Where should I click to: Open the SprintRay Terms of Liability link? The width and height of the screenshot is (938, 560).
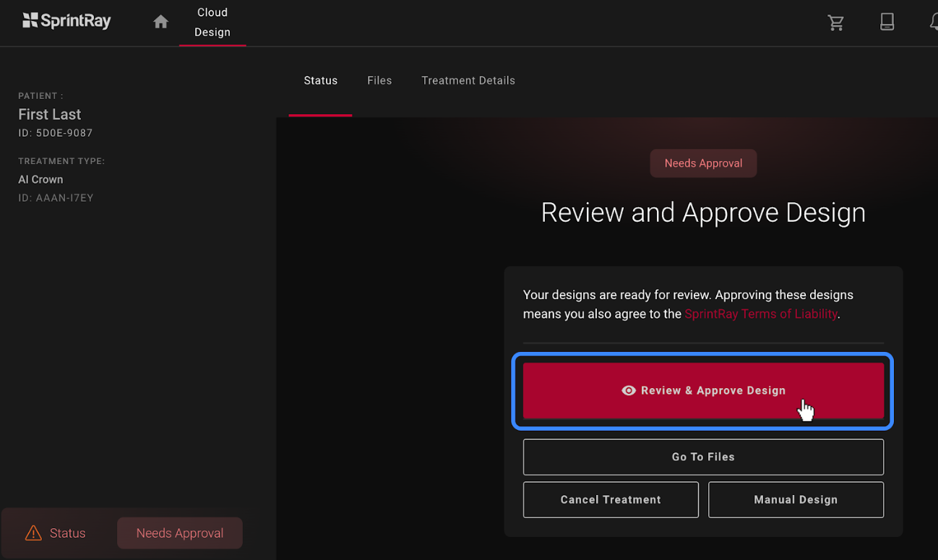click(760, 314)
